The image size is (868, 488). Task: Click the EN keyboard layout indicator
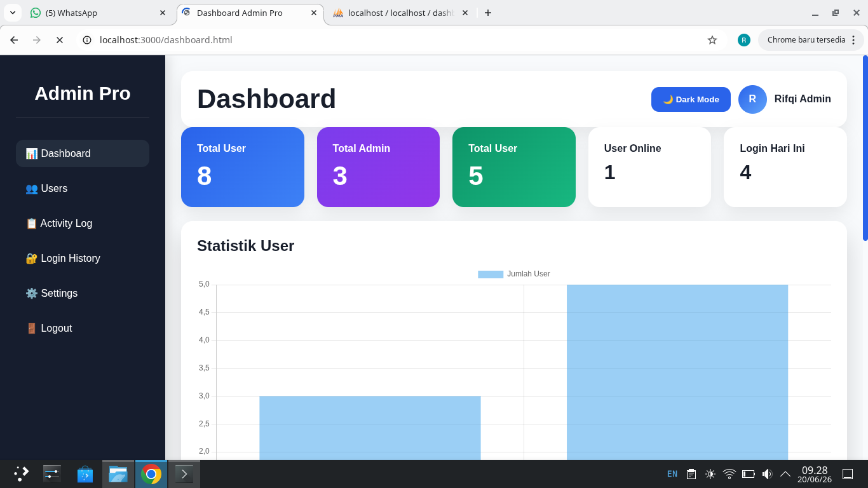[672, 474]
